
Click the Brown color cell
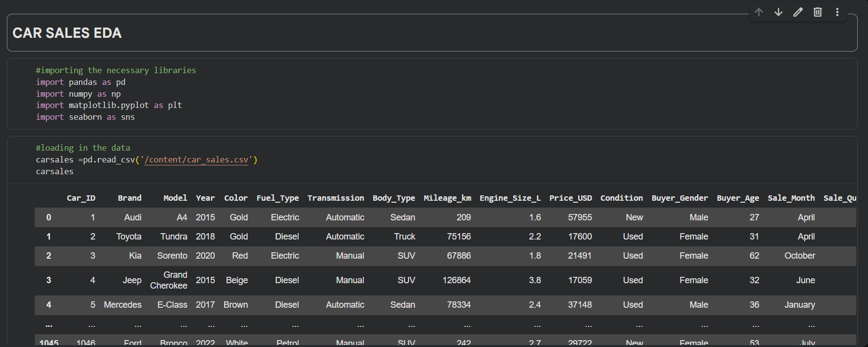(236, 305)
